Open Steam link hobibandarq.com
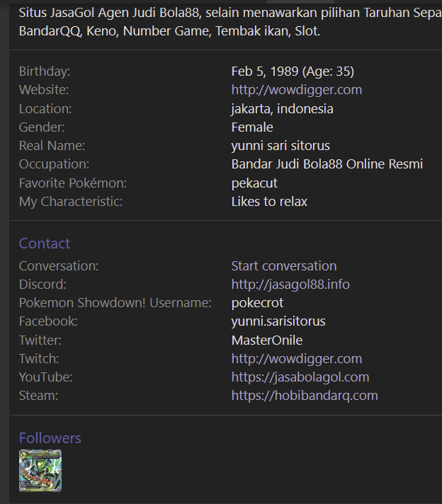This screenshot has width=442, height=504. point(305,396)
